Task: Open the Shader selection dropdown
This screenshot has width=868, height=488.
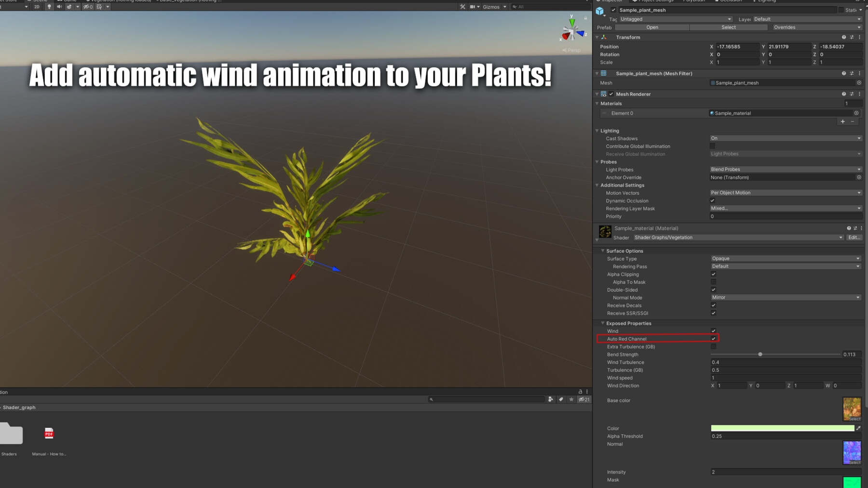Action: 738,237
